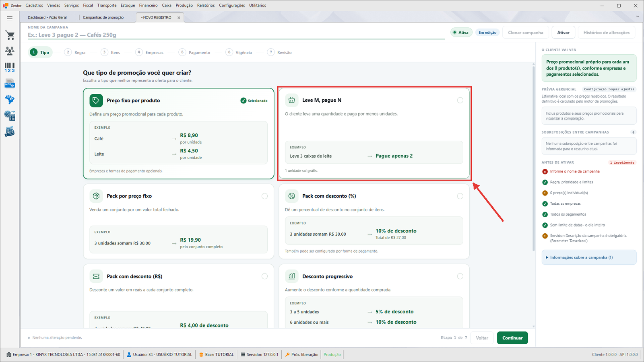Open the NF-e Brazil map icon

pyautogui.click(x=10, y=99)
